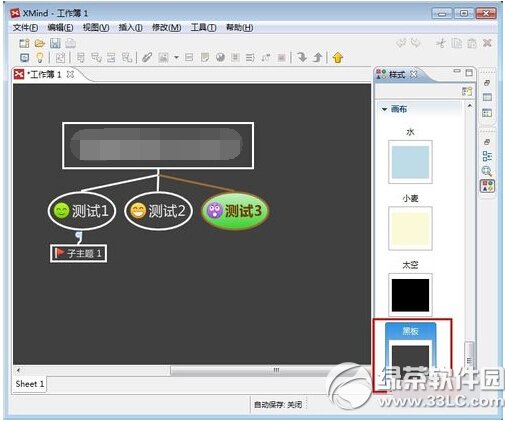505x421 pixels.
Task: Click the yellow up-arrow home icon
Action: point(338,58)
